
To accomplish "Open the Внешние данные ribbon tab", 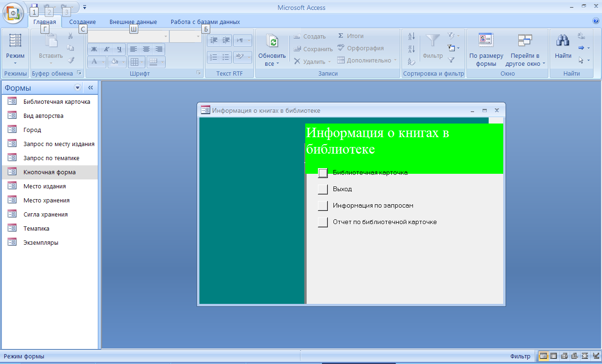I will 133,22.
